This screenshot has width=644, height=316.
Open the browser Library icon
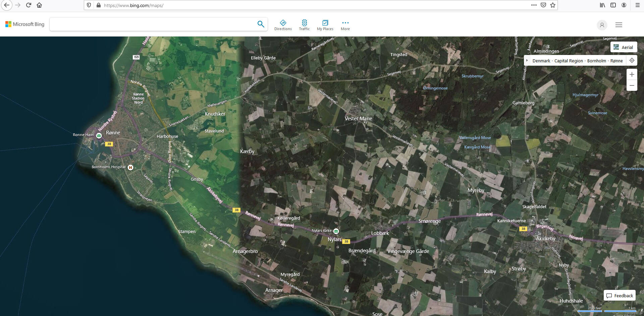point(603,5)
